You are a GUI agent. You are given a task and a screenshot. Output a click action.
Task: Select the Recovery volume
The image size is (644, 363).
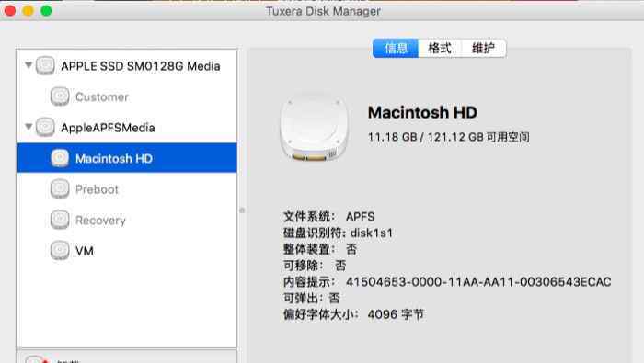[x=127, y=220]
